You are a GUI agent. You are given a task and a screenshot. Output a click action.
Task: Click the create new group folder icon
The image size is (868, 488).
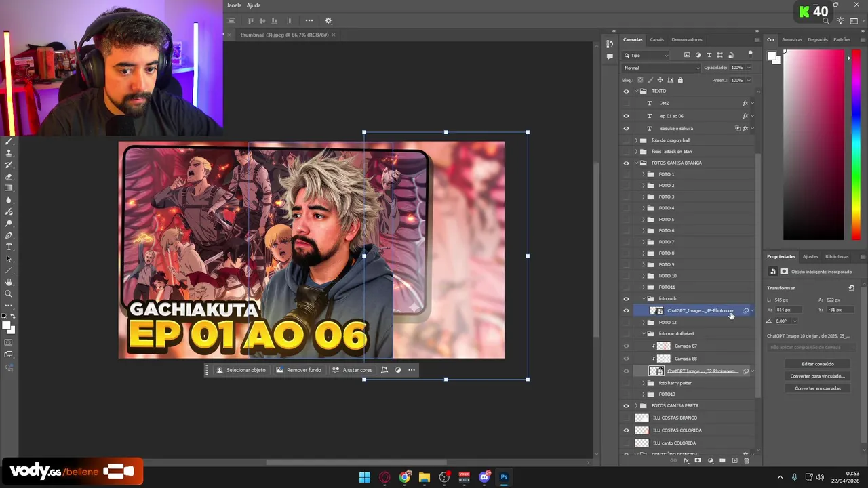point(722,460)
